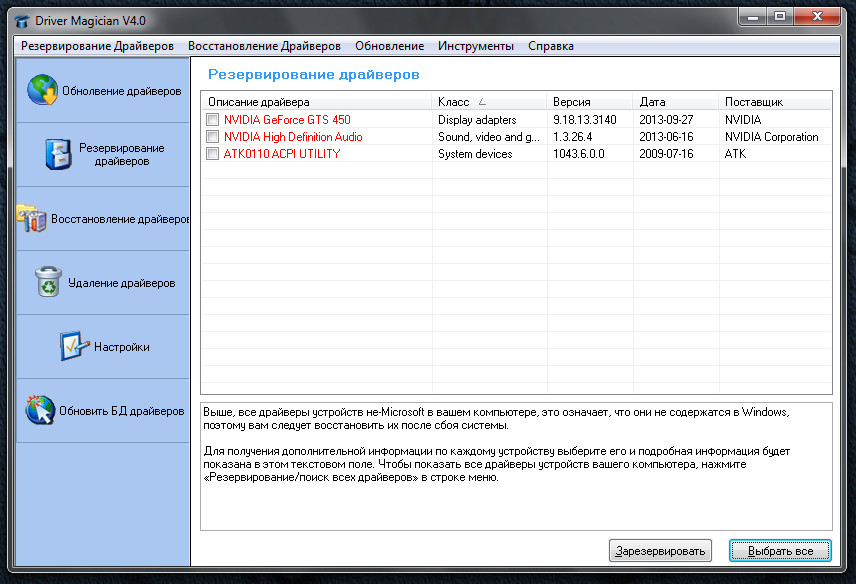
Task: Tick the ATK0110 ACPI UTILITY checkbox
Action: click(212, 154)
